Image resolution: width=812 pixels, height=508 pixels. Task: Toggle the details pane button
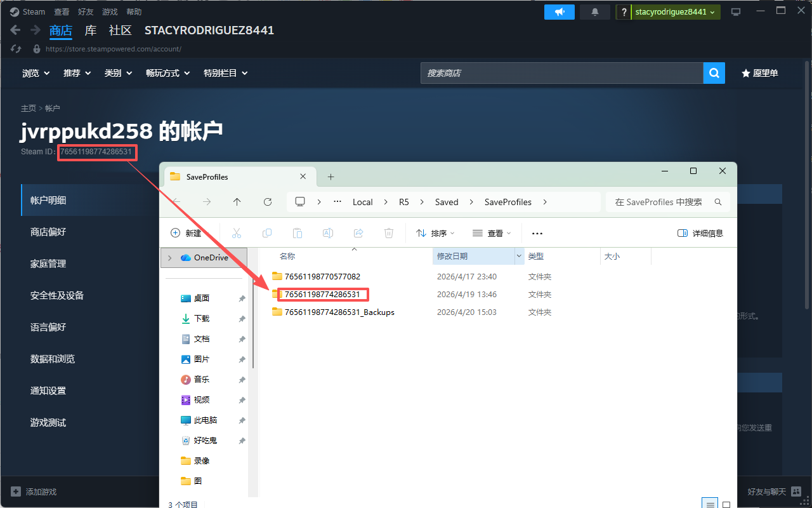coord(700,233)
